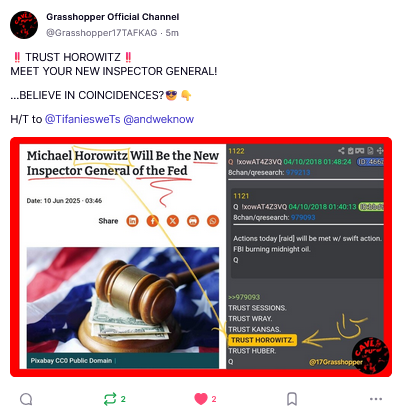Toggle the heart like icon

[x=201, y=399]
